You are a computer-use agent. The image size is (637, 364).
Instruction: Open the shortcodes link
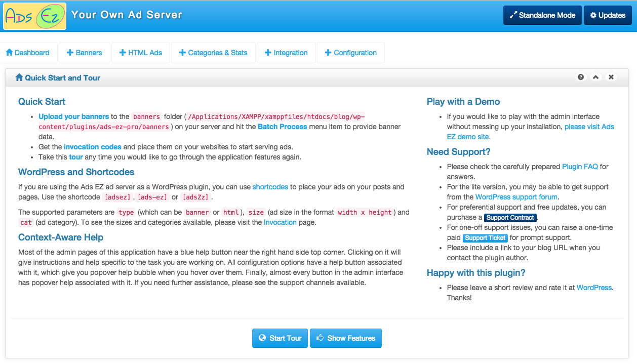click(x=270, y=187)
